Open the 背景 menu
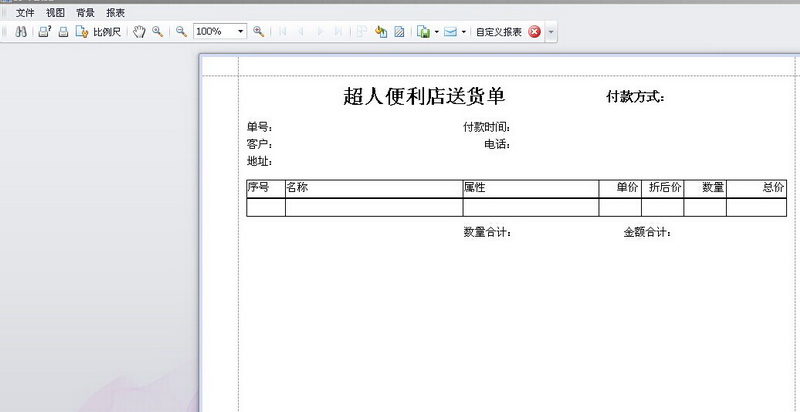Image resolution: width=800 pixels, height=412 pixels. [x=85, y=13]
